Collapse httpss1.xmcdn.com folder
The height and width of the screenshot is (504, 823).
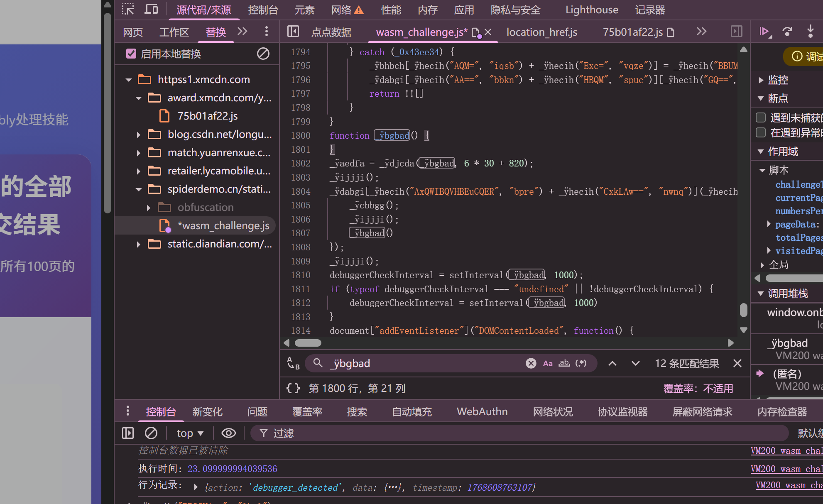click(x=129, y=79)
